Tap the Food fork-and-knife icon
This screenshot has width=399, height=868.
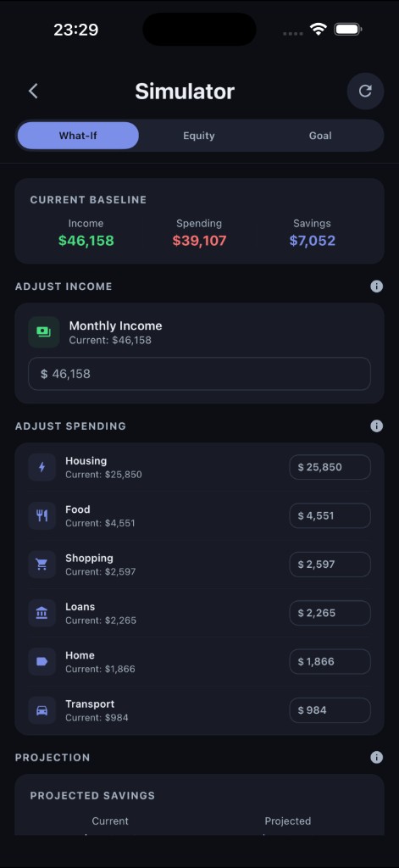tap(42, 516)
